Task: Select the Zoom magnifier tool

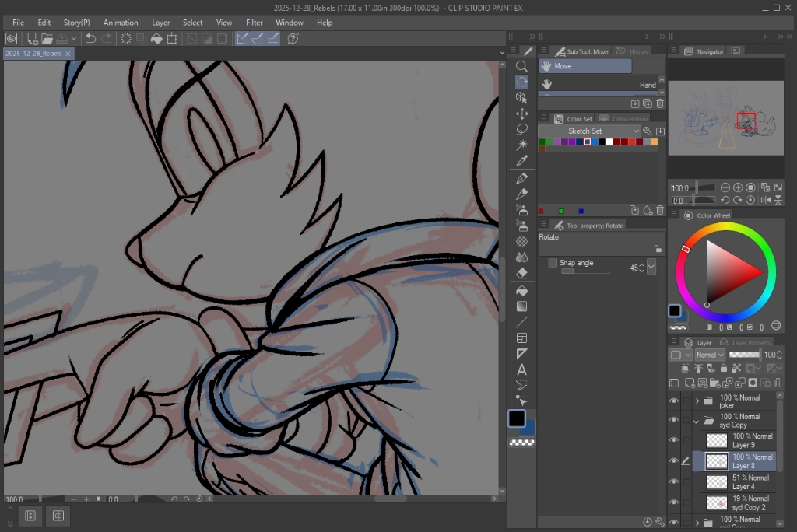Action: [x=521, y=66]
